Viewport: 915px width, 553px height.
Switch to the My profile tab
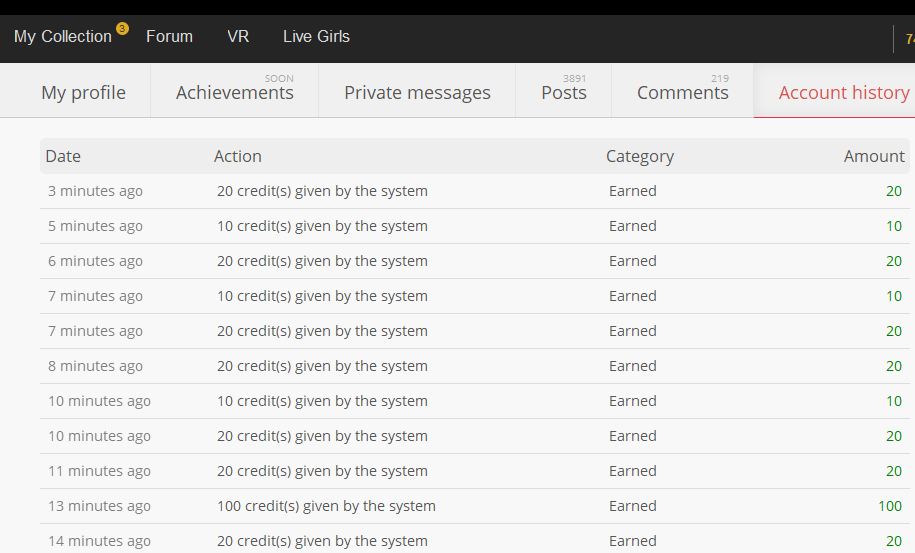coord(83,93)
